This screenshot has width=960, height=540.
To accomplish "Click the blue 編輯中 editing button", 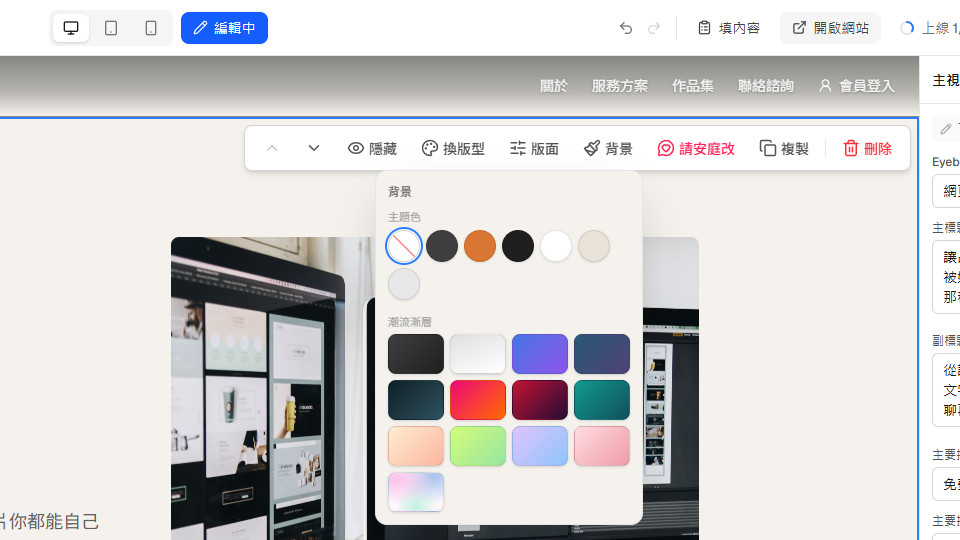I will point(224,28).
